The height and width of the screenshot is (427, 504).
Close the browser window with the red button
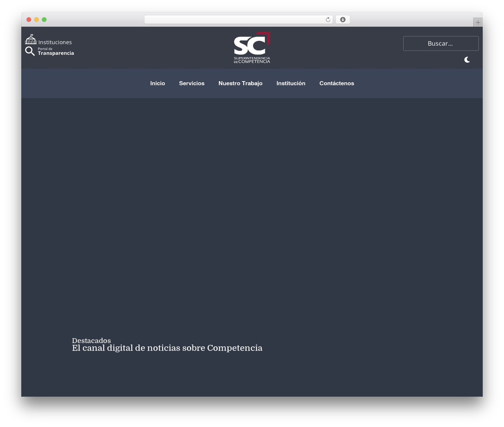point(29,20)
